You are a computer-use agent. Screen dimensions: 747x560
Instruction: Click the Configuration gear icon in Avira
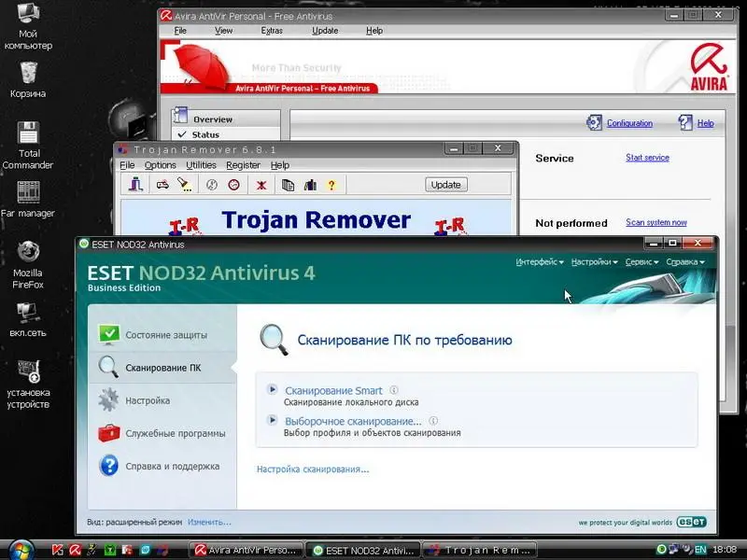[x=594, y=122]
